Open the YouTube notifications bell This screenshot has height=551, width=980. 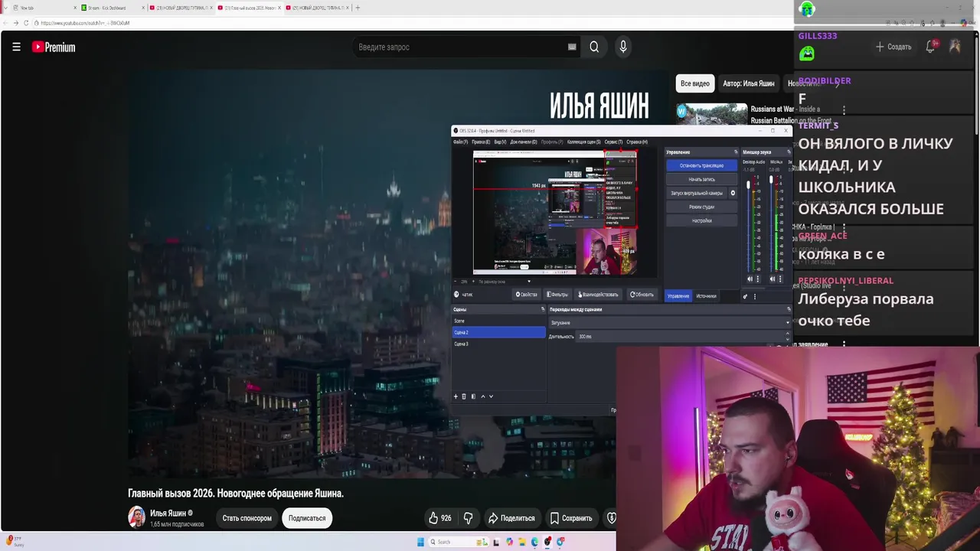pos(930,47)
